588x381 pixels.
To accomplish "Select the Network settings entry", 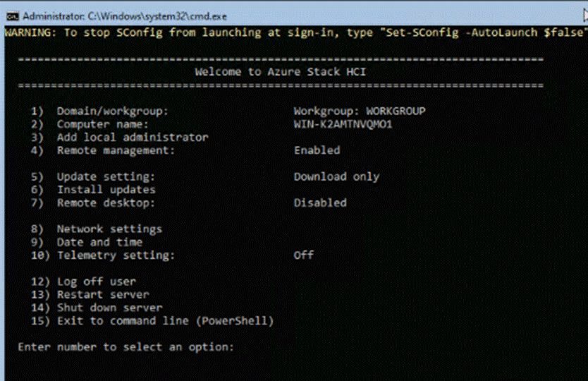I will (x=109, y=229).
